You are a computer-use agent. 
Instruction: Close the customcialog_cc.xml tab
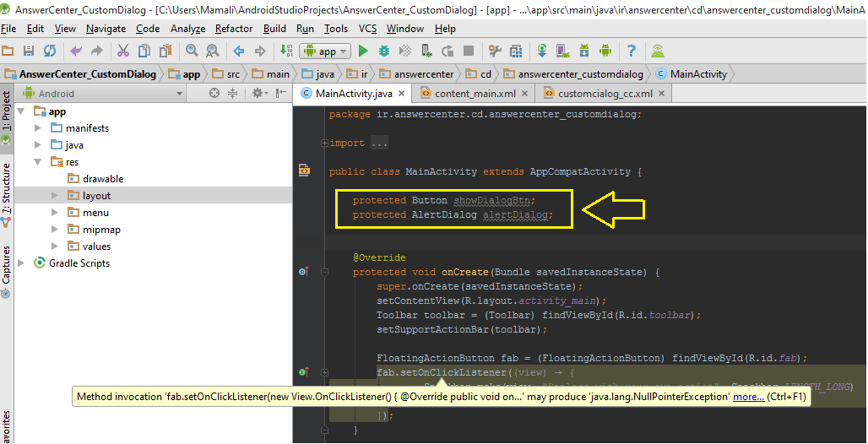[x=661, y=94]
